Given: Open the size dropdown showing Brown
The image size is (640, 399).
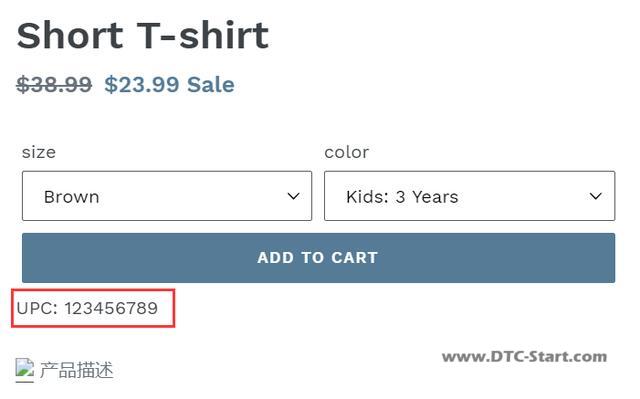Looking at the screenshot, I should click(x=167, y=196).
